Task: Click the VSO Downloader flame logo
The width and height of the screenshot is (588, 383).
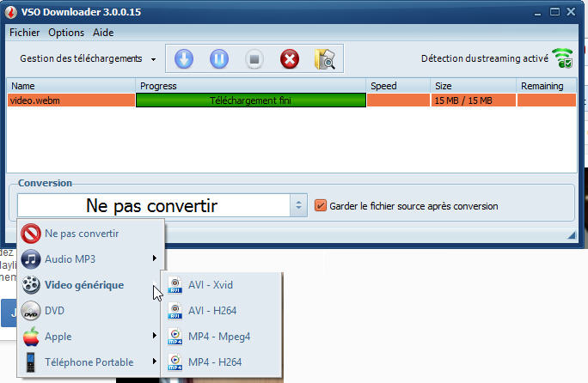Action: (11, 12)
